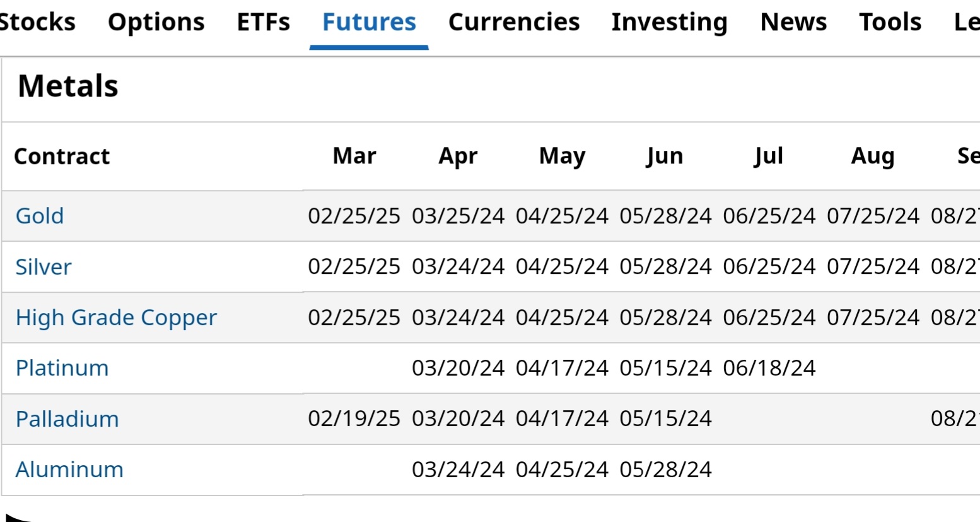Open the Silver contract link
This screenshot has width=980, height=522.
click(44, 267)
